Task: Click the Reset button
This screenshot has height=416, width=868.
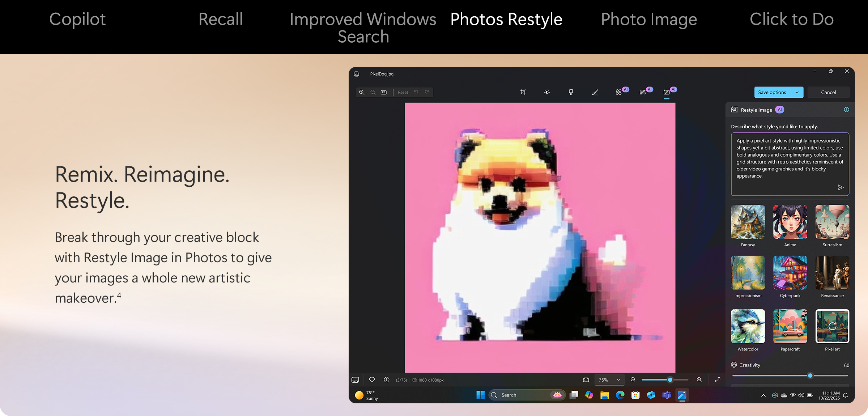Action: coord(403,92)
